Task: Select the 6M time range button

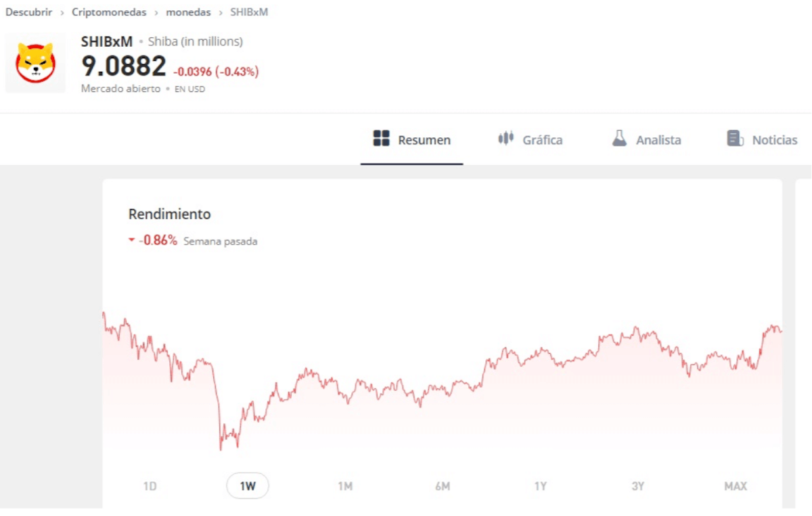Action: pos(443,486)
